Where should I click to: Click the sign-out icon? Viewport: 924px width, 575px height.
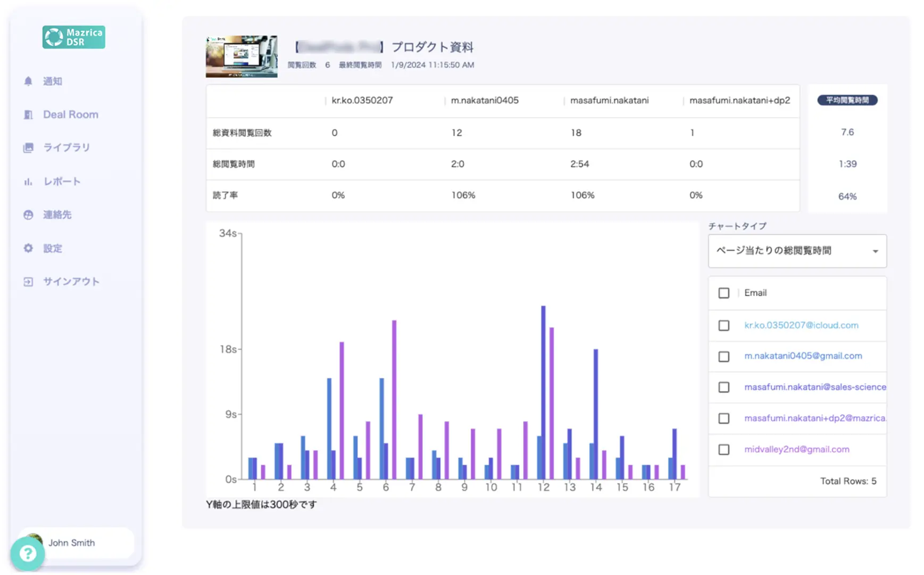[x=28, y=282]
